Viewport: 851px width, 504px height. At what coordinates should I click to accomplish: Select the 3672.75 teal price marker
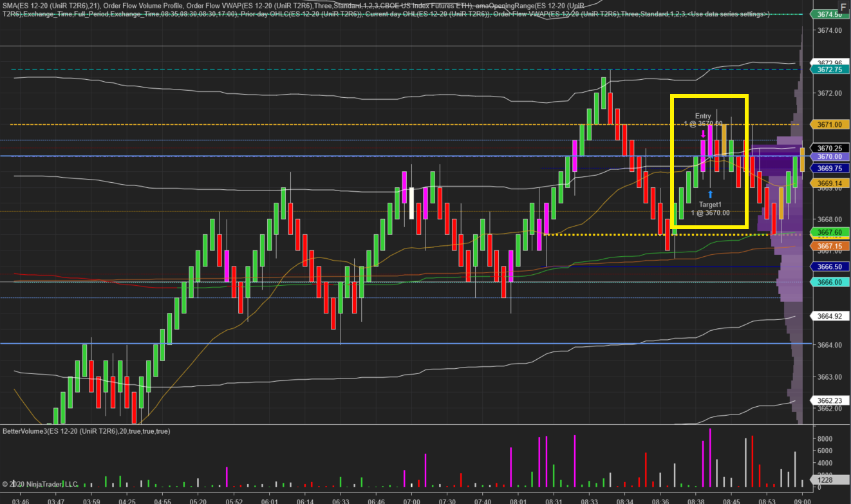[x=829, y=69]
